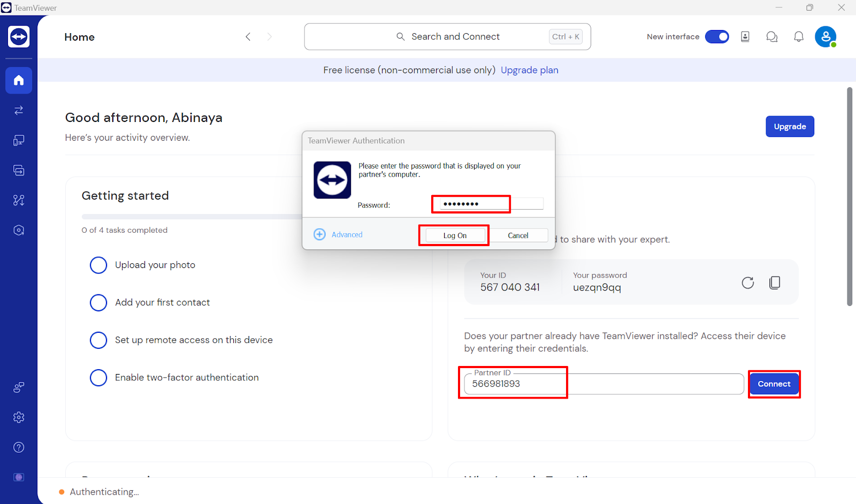Image resolution: width=856 pixels, height=504 pixels.
Task: Open the address book icon in header
Action: click(745, 36)
